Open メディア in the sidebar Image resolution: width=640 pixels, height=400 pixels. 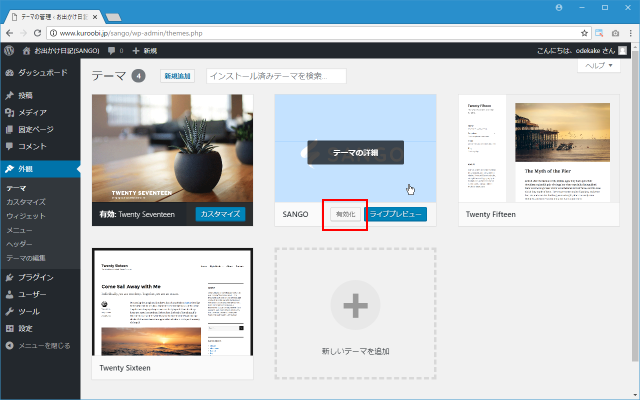pyautogui.click(x=40, y=112)
